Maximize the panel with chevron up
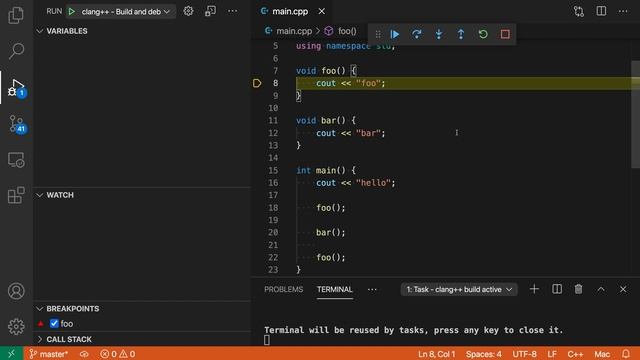Viewport: 640px width, 360px height. point(601,289)
